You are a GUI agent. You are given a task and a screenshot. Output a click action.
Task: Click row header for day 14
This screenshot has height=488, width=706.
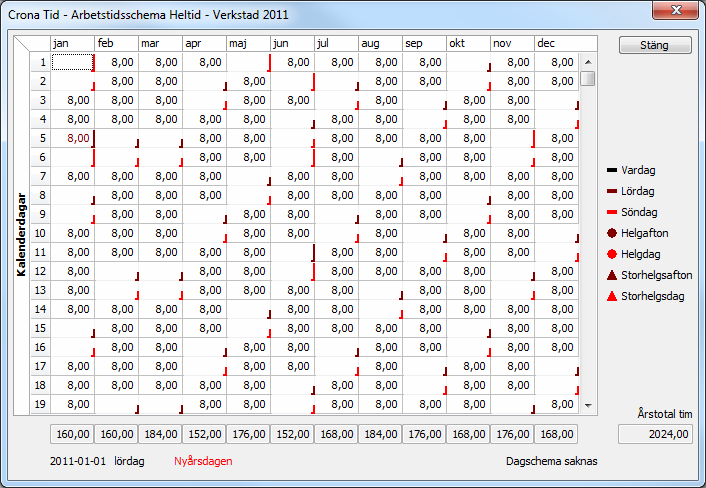point(40,309)
